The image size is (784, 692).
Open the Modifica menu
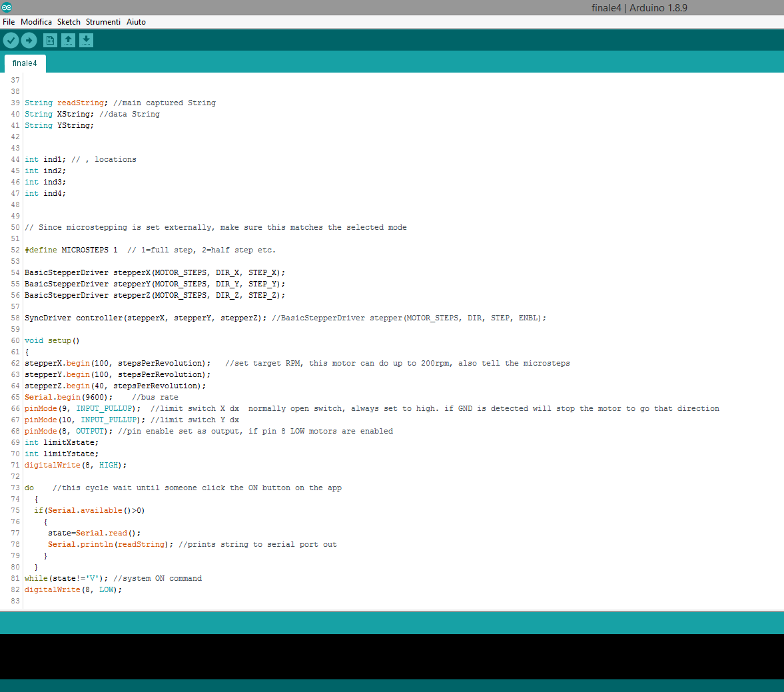(x=36, y=21)
